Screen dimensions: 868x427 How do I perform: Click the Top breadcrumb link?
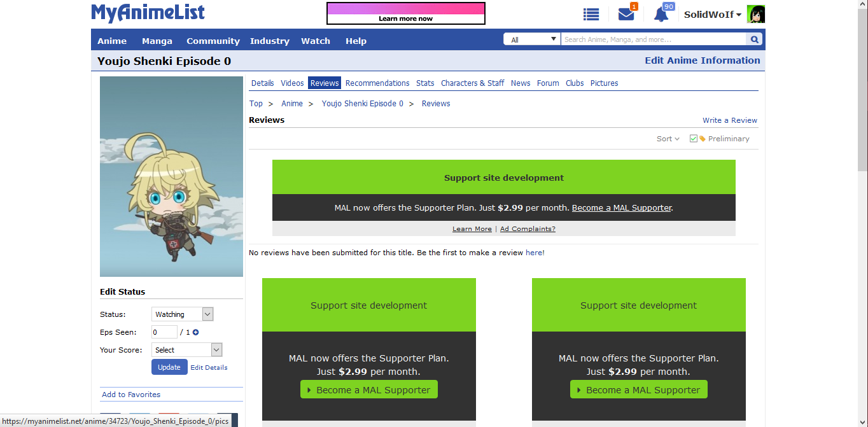256,104
